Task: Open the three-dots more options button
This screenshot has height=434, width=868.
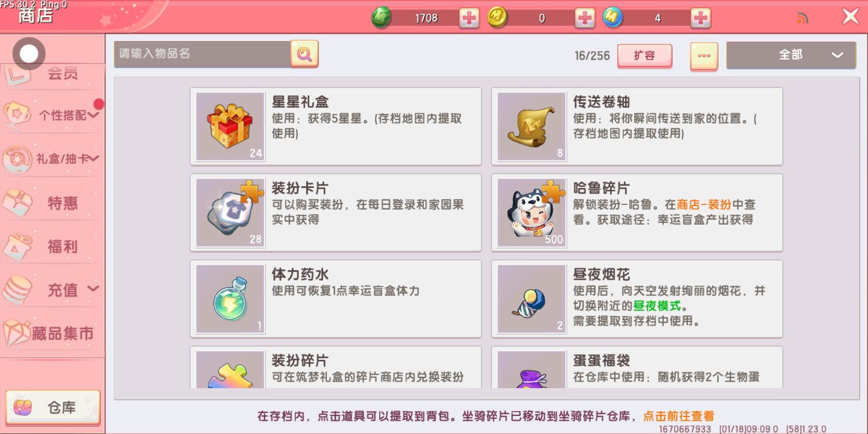Action: click(704, 55)
